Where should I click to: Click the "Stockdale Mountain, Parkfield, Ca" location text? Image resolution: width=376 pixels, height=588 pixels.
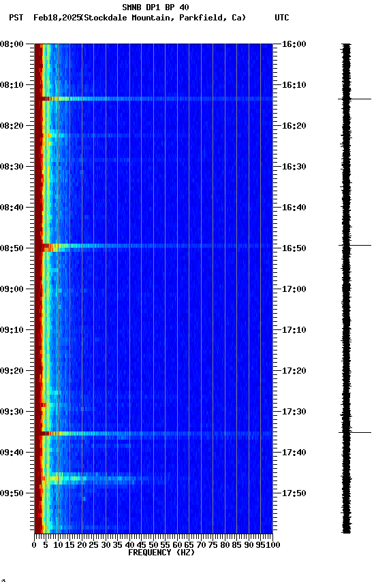click(163, 18)
